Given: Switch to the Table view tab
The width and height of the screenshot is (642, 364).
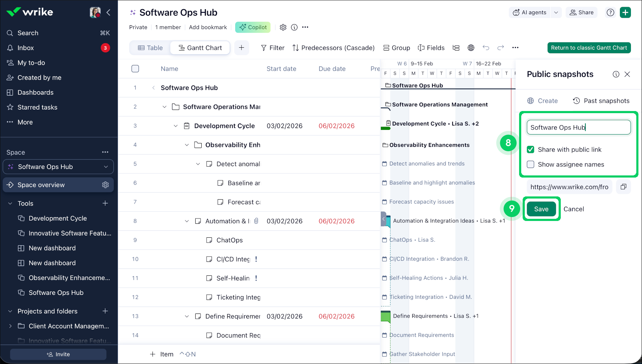Looking at the screenshot, I should click(x=150, y=48).
